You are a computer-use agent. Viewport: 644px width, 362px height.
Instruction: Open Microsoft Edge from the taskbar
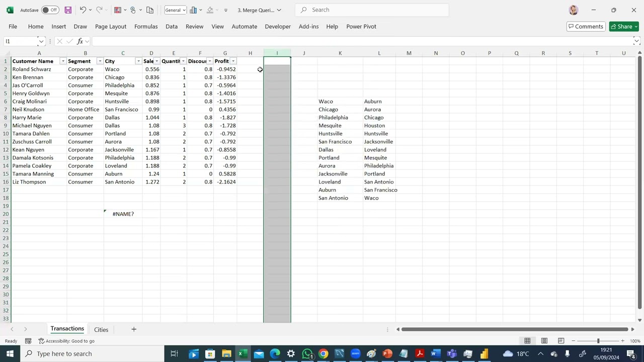pyautogui.click(x=275, y=354)
